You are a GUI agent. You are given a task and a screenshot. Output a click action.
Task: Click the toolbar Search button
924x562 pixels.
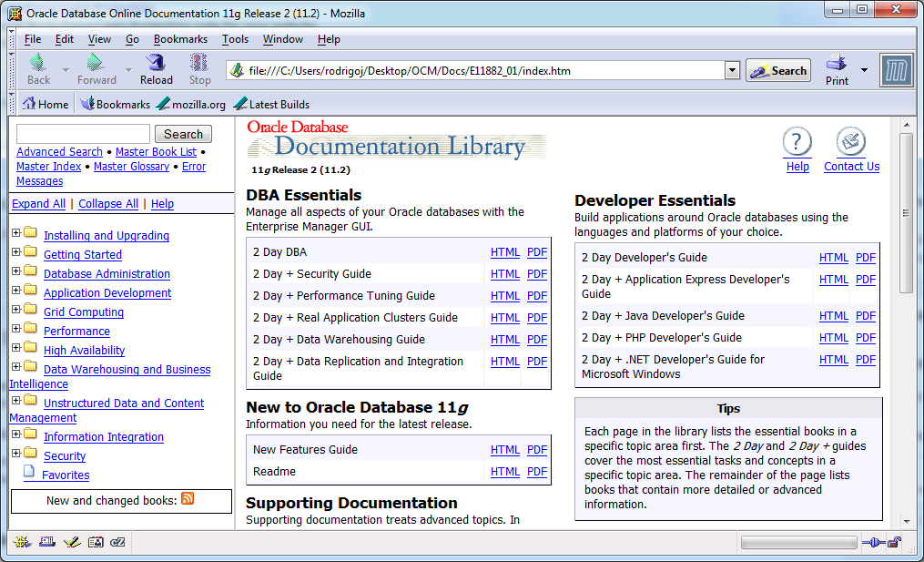point(777,71)
